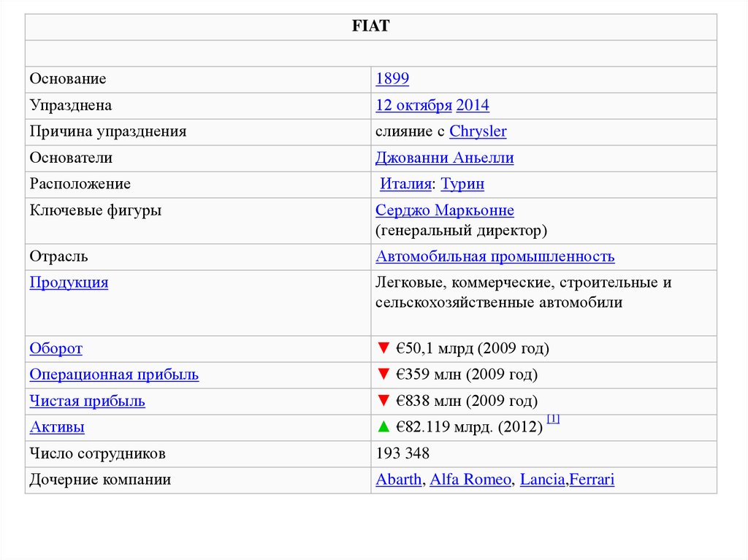Select the 'Дочерние компании' label
This screenshot has width=748, height=560.
click(100, 480)
